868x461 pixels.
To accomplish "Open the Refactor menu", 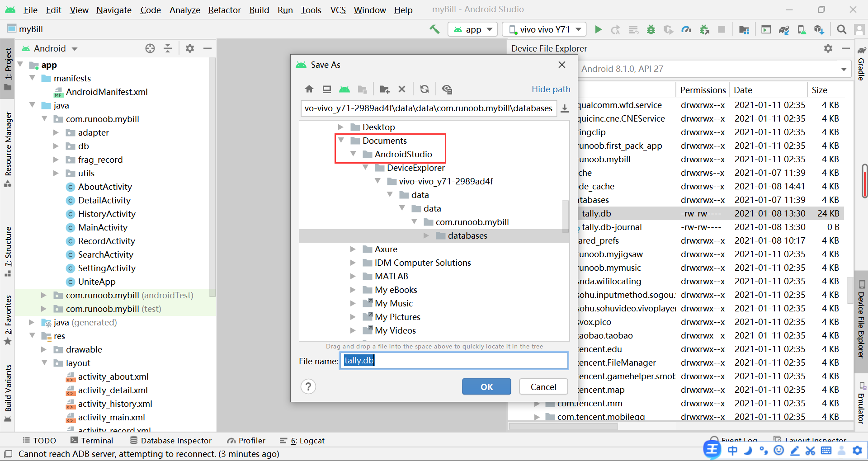I will coord(224,10).
